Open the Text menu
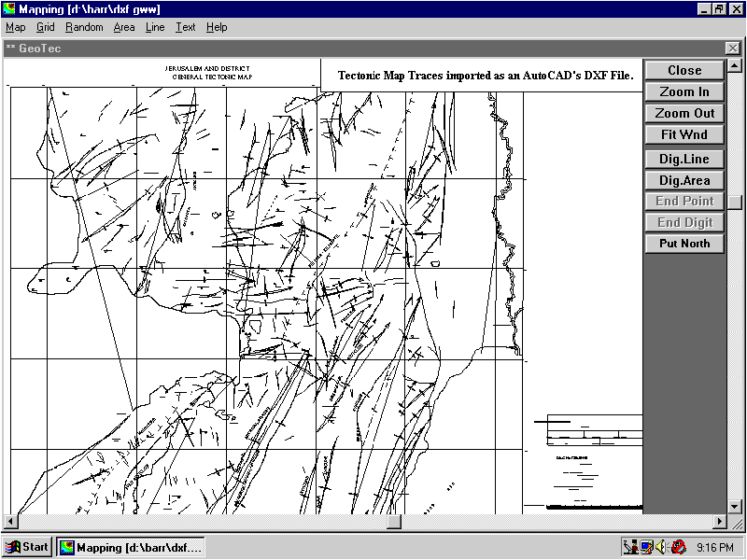Screen dimensions: 747x560 pos(185,28)
